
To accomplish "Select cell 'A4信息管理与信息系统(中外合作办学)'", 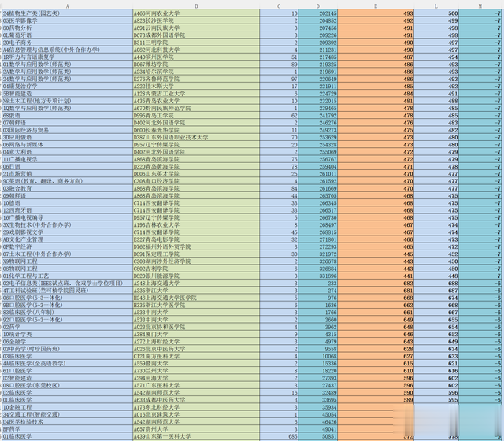I will coord(67,50).
